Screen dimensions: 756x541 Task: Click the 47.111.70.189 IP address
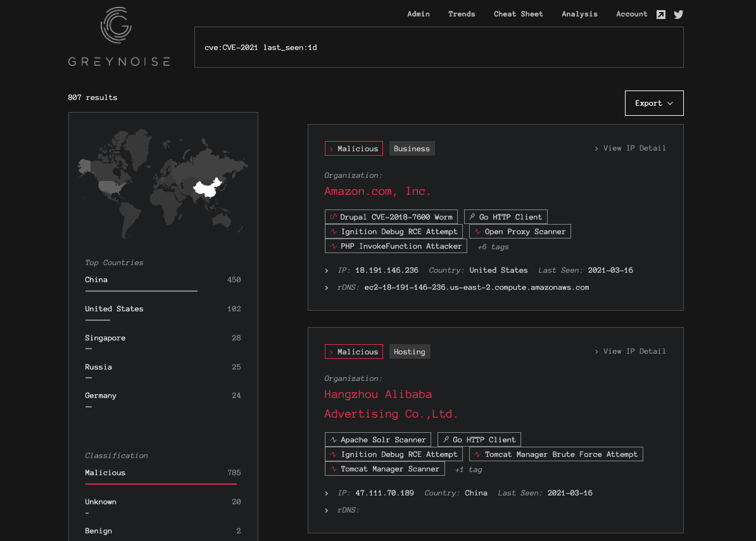pos(384,493)
